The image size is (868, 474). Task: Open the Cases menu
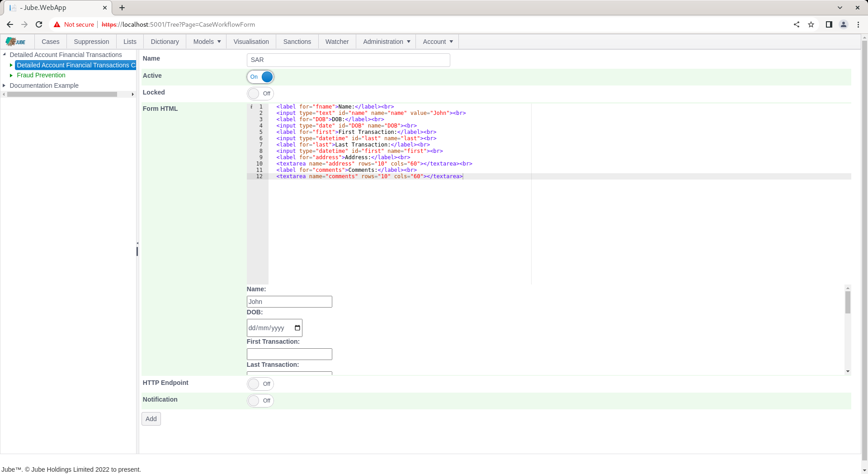pyautogui.click(x=51, y=42)
